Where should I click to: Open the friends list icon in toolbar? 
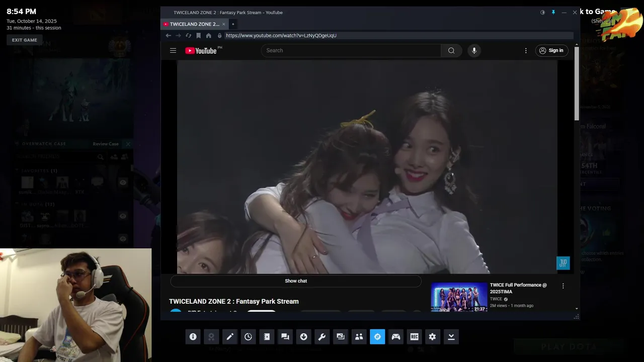click(359, 337)
